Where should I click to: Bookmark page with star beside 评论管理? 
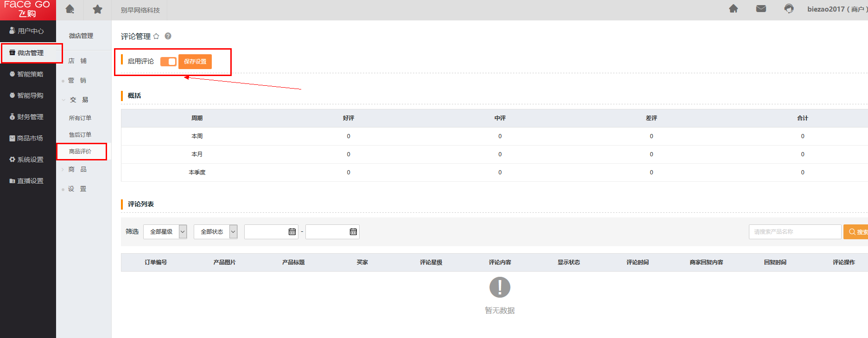pos(156,37)
